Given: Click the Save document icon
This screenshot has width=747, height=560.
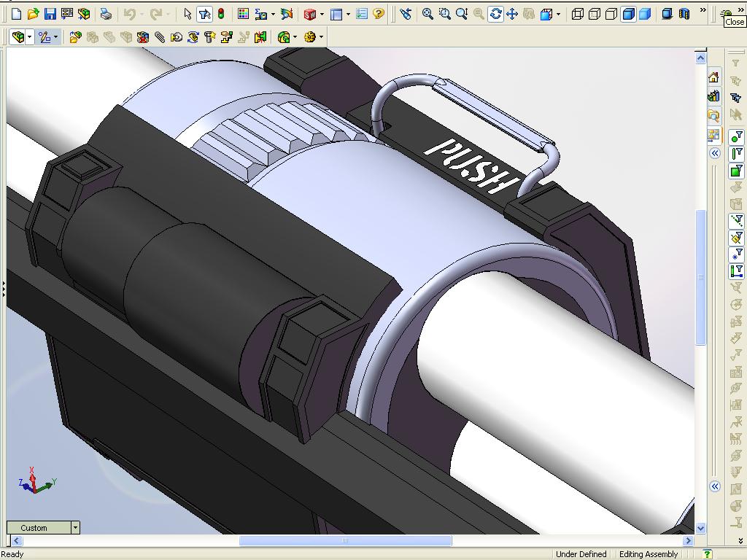Looking at the screenshot, I should [50, 14].
